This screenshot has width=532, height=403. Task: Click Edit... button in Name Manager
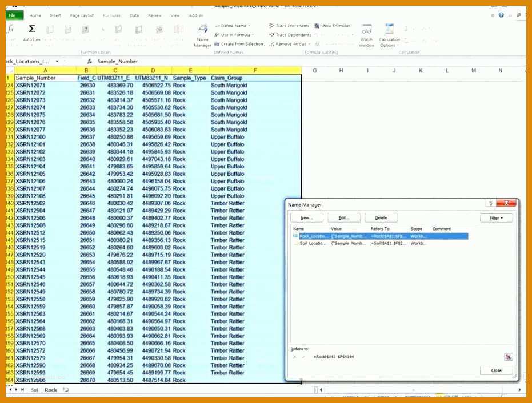coord(343,218)
